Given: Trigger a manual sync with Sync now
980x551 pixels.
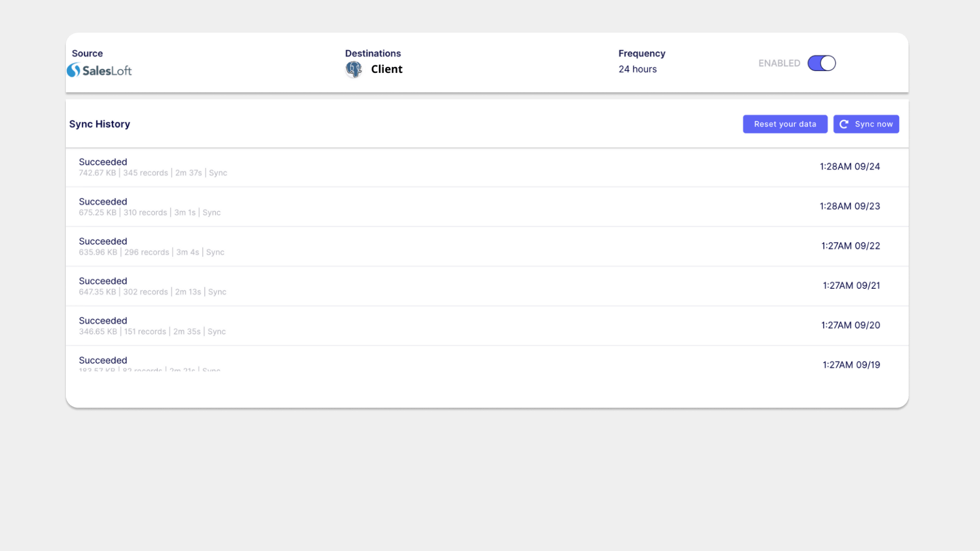Looking at the screenshot, I should coord(866,124).
